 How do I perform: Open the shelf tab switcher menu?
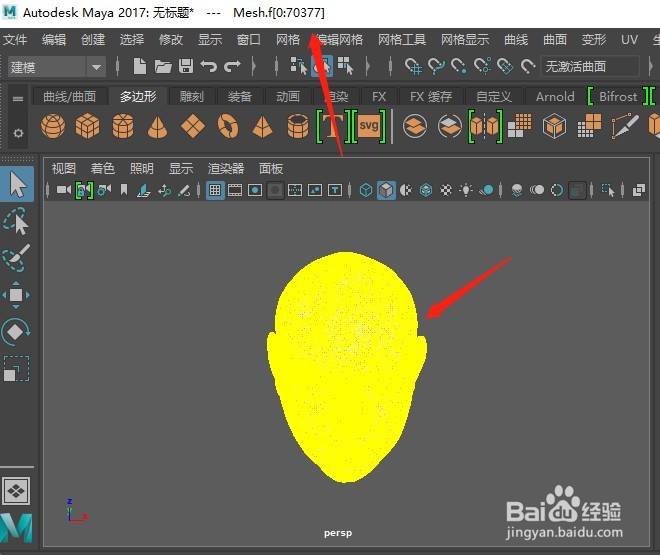coord(18,98)
